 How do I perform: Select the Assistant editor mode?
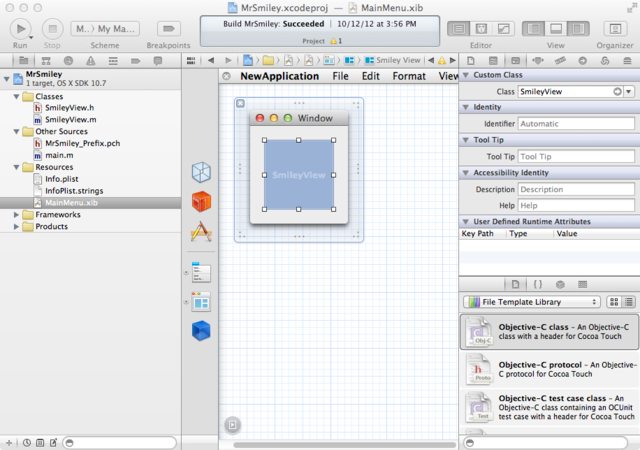point(481,29)
